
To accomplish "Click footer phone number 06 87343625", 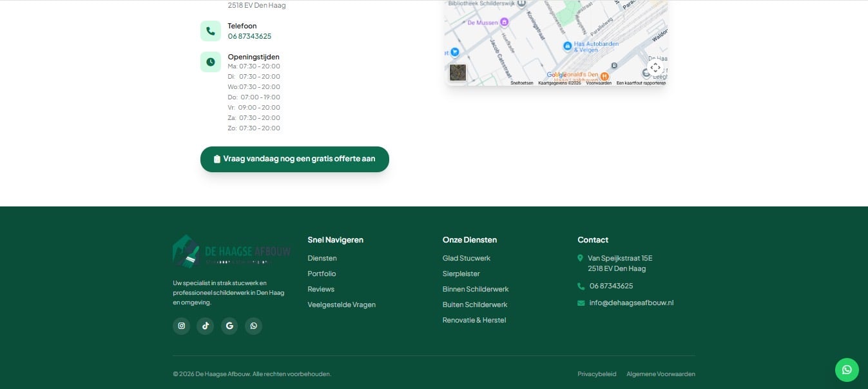I will pyautogui.click(x=611, y=286).
